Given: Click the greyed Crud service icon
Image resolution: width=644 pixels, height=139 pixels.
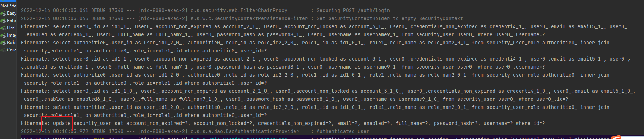Looking at the screenshot, I should pyautogui.click(x=3, y=50).
